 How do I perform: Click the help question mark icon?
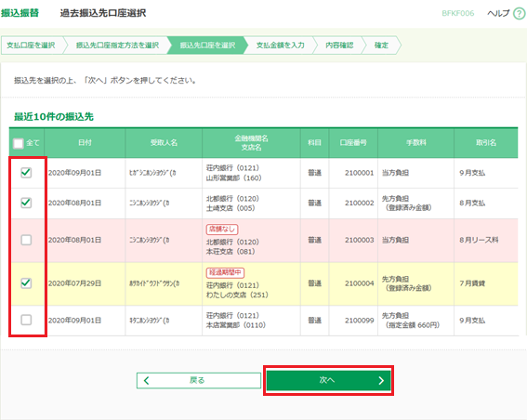(520, 13)
